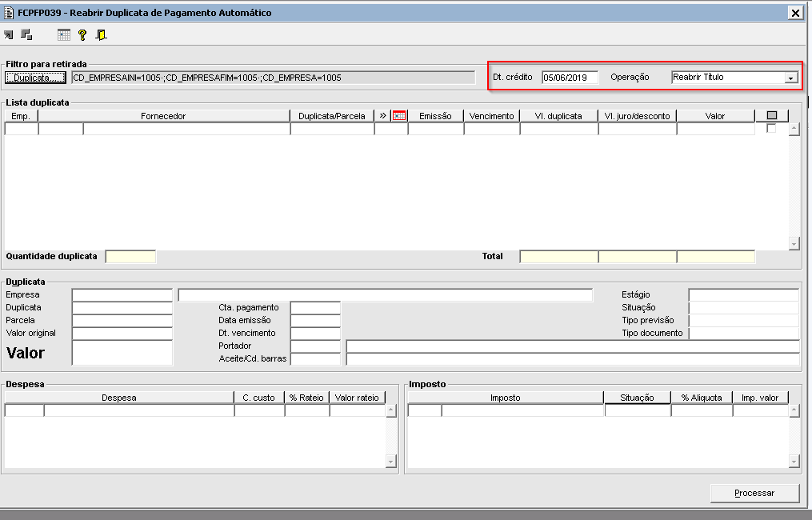
Task: Click the Valor original field
Action: click(122, 333)
